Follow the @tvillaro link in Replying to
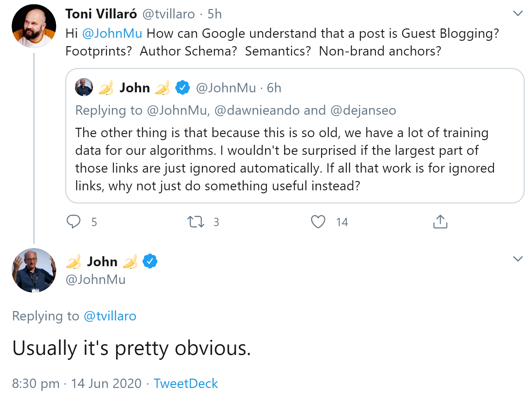The height and width of the screenshot is (400, 532). click(x=110, y=316)
